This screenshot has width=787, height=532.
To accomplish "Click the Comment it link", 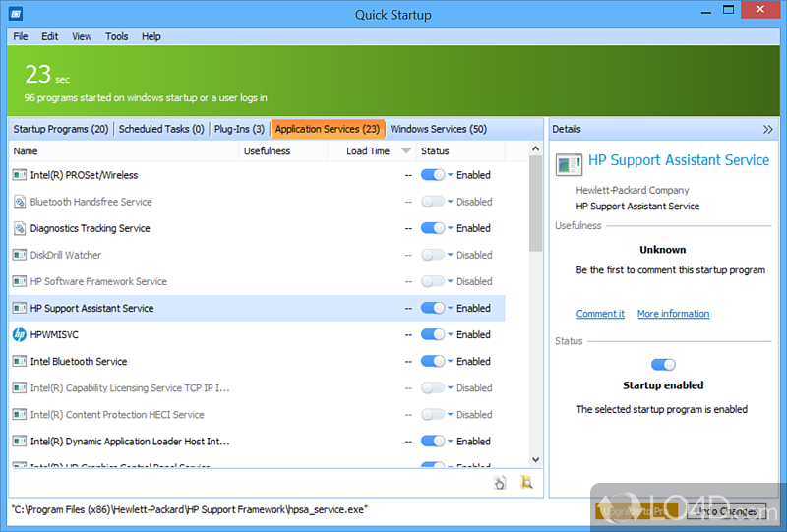I will coord(600,314).
